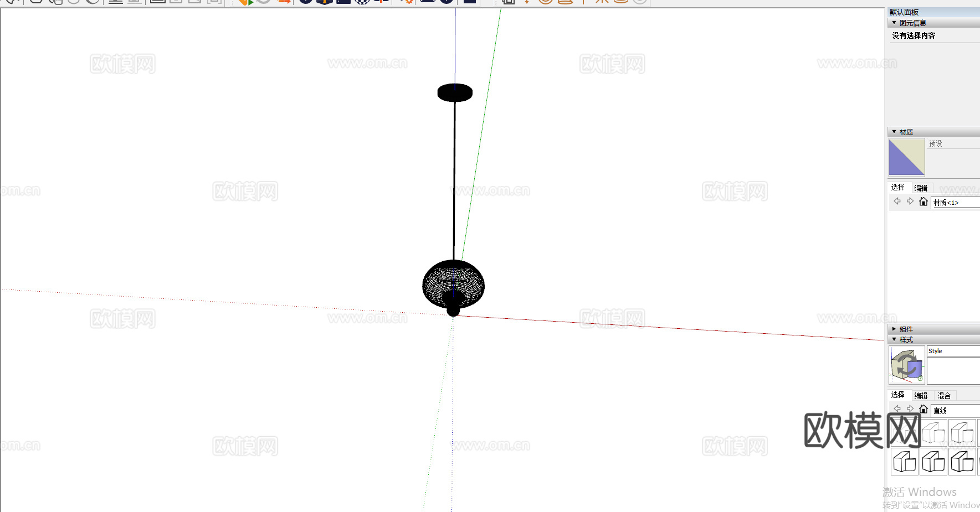The height and width of the screenshot is (512, 980).
Task: Go forward in the style browser
Action: coord(910,409)
